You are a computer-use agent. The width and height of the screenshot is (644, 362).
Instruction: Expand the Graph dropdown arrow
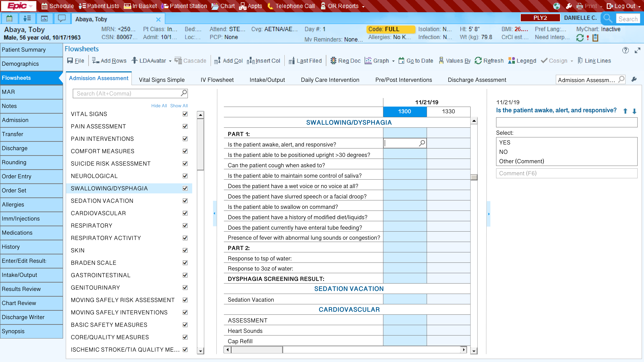click(393, 61)
